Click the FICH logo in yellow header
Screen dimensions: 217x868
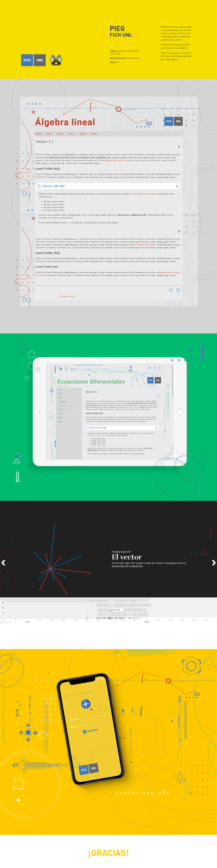(x=27, y=60)
